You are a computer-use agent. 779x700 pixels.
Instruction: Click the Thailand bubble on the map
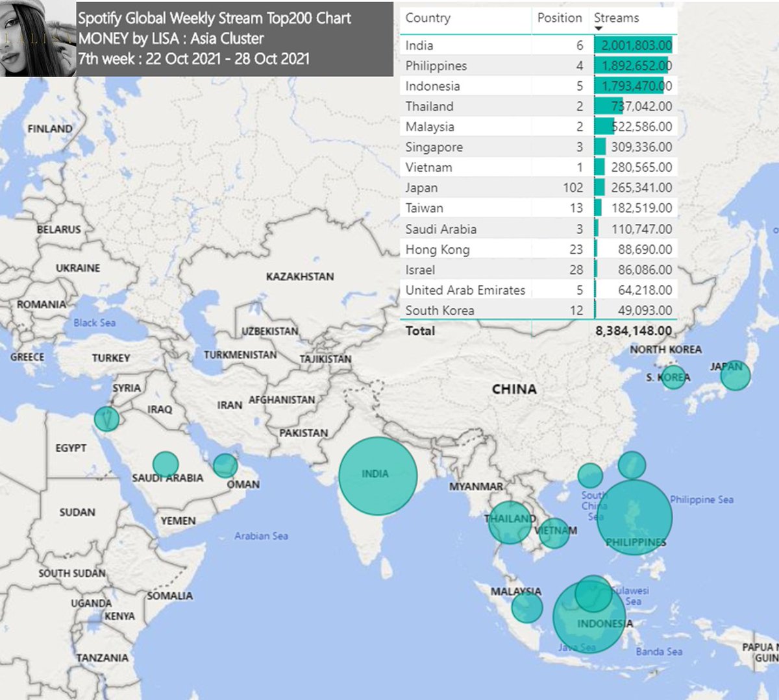[510, 522]
